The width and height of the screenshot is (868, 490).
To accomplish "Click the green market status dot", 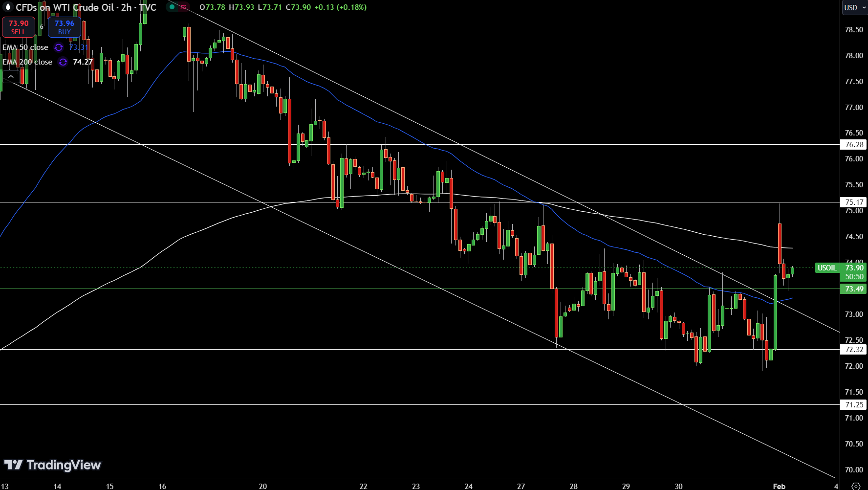I will click(x=172, y=7).
